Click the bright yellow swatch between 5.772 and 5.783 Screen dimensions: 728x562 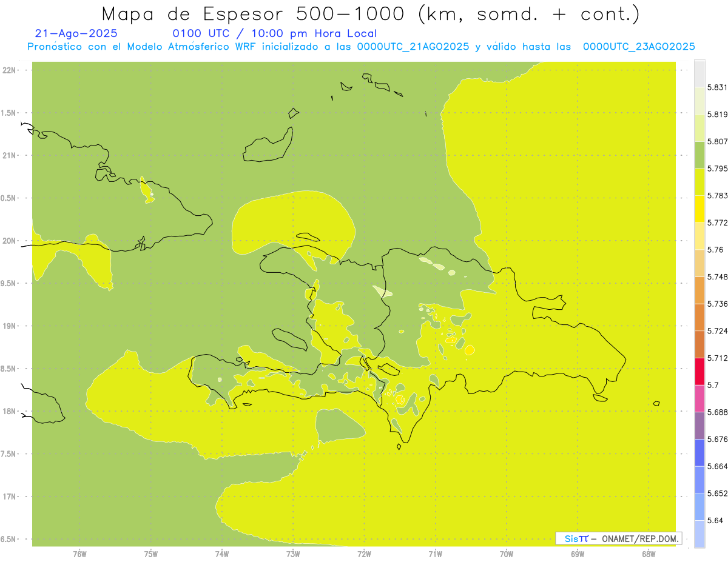coord(699,209)
